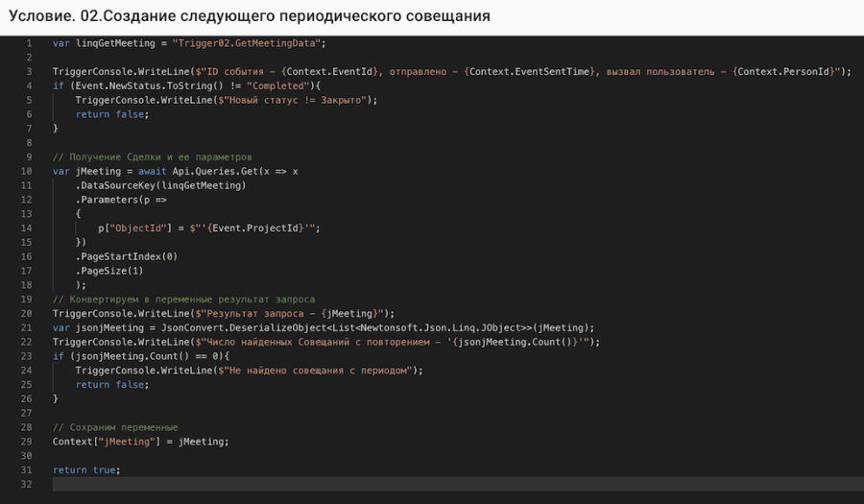Click 'return true;' on line 31
This screenshot has height=504, width=864.
[86, 469]
